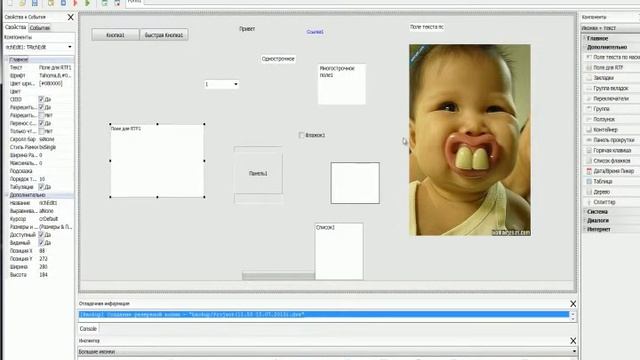Open the combo box showing '1' on form
Image resolution: width=640 pixels, height=360 pixels.
tap(236, 84)
